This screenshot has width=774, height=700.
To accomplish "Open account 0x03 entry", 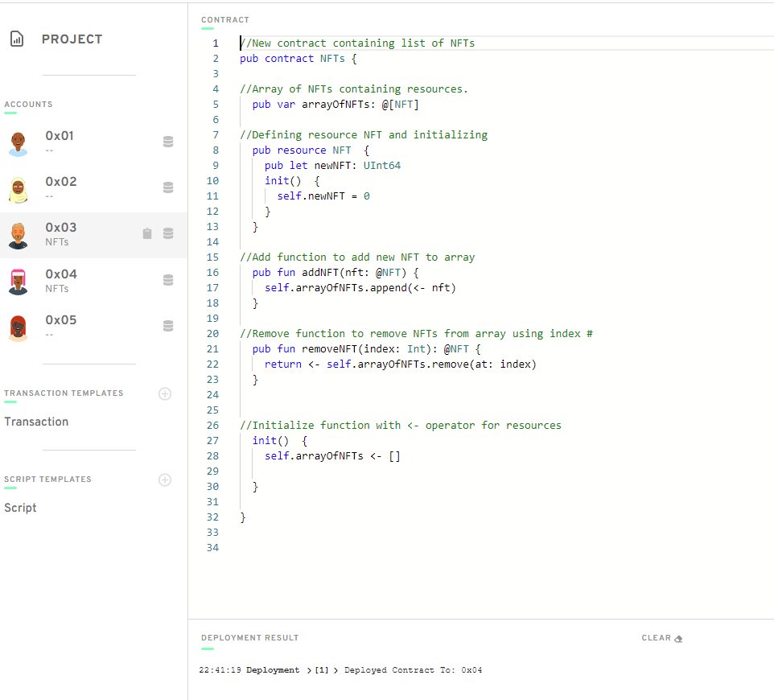I will coord(94,236).
